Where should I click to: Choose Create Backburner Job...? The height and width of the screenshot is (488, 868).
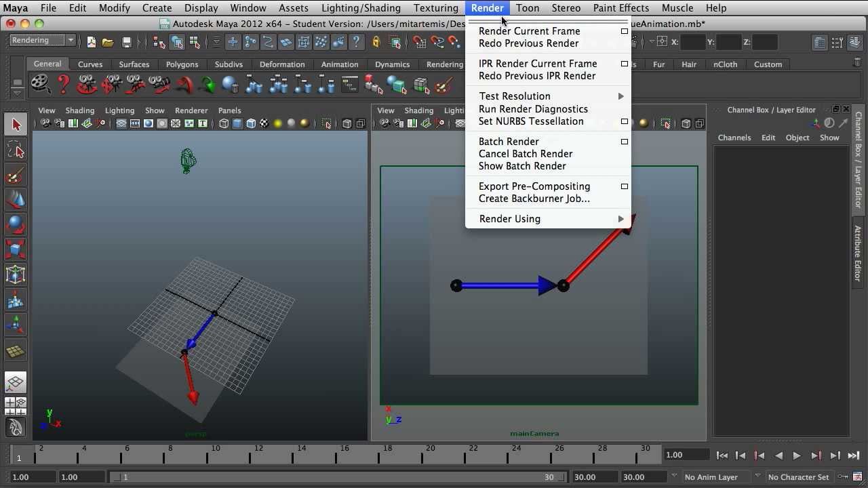[x=534, y=199]
